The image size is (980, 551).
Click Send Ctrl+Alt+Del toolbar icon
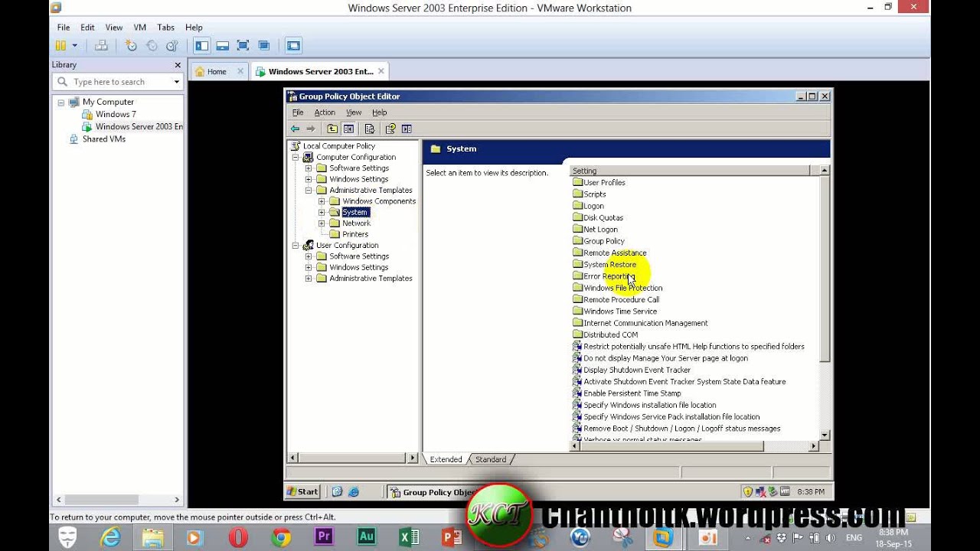(x=101, y=46)
